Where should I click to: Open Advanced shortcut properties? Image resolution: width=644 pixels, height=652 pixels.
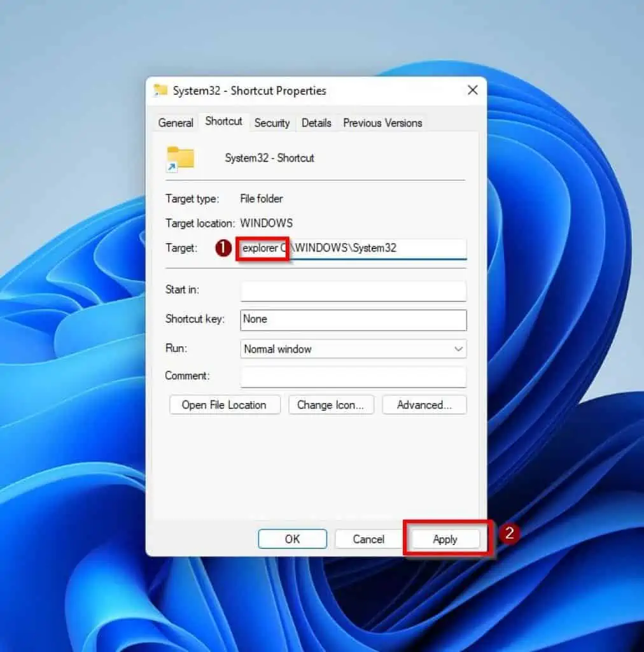[424, 405]
